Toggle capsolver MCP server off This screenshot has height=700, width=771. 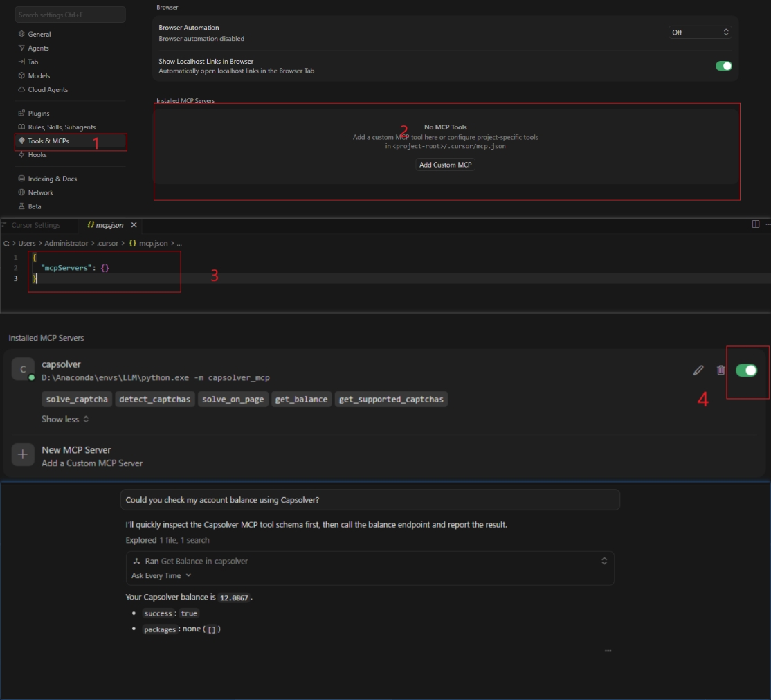(x=746, y=370)
